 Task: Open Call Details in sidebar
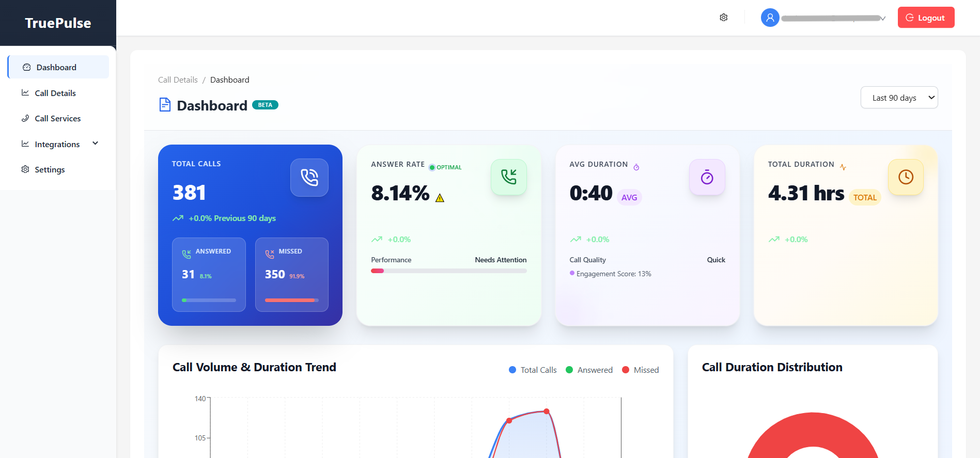55,93
